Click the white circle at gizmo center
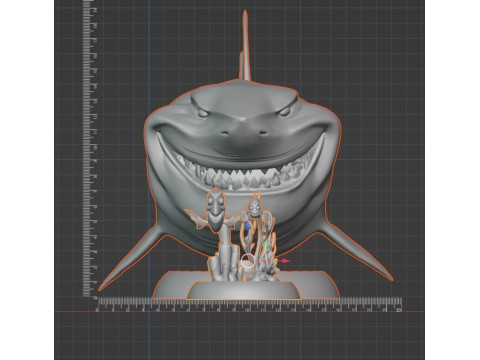 [248, 261]
